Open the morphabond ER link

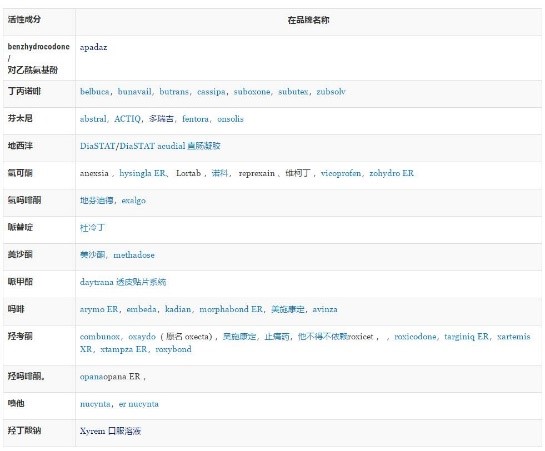[x=231, y=309]
